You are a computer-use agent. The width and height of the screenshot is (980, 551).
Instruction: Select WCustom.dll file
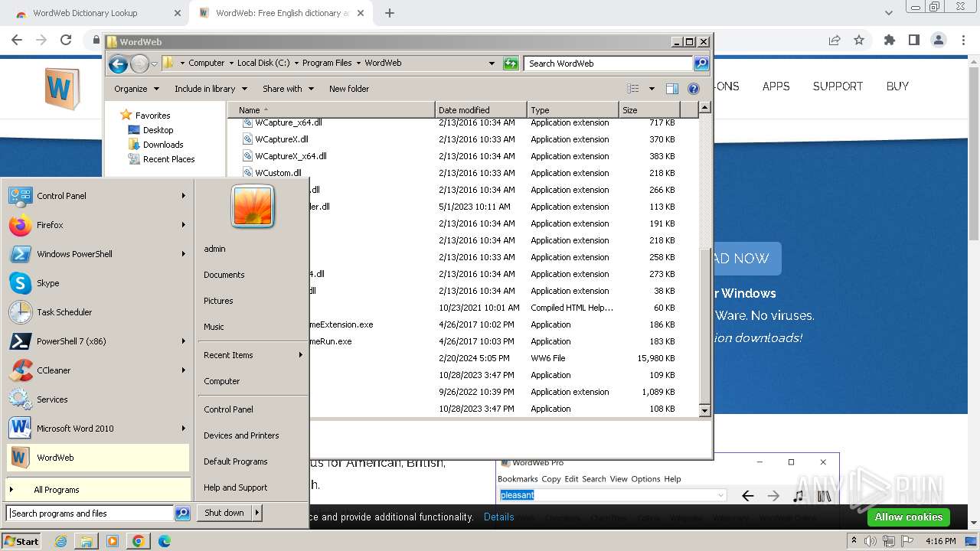278,173
